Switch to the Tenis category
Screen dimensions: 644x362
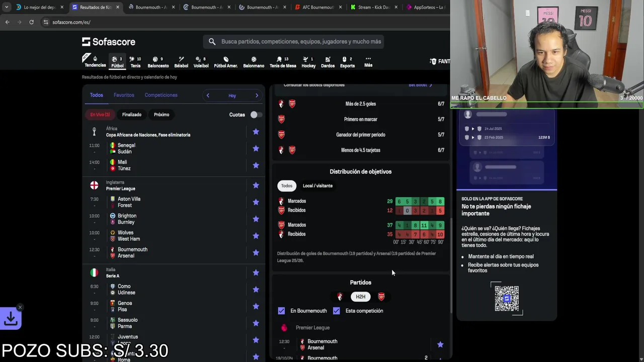135,62
